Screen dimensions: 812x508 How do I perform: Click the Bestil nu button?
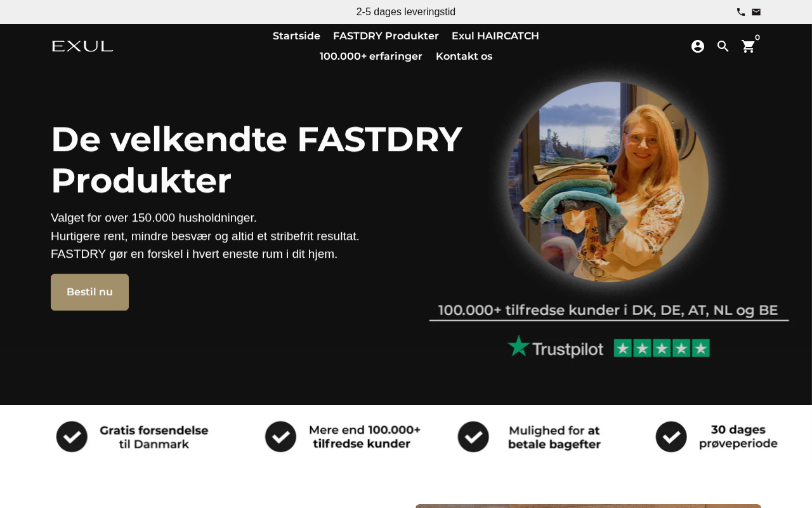click(x=89, y=292)
